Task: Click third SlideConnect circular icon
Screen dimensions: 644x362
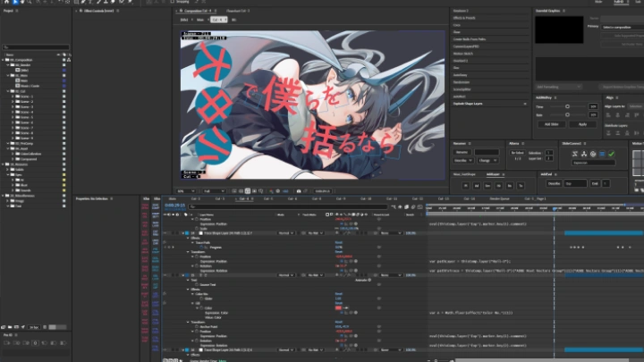Action: coord(593,154)
